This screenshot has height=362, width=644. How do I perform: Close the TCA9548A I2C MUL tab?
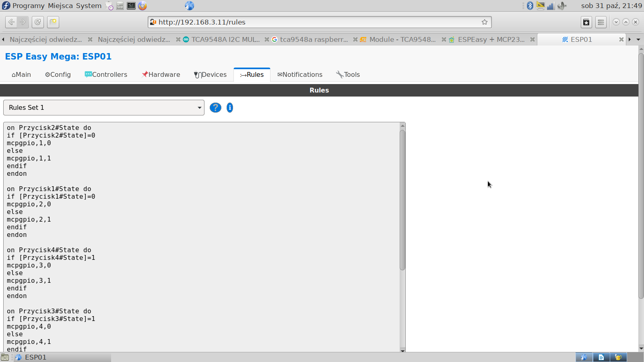point(266,39)
